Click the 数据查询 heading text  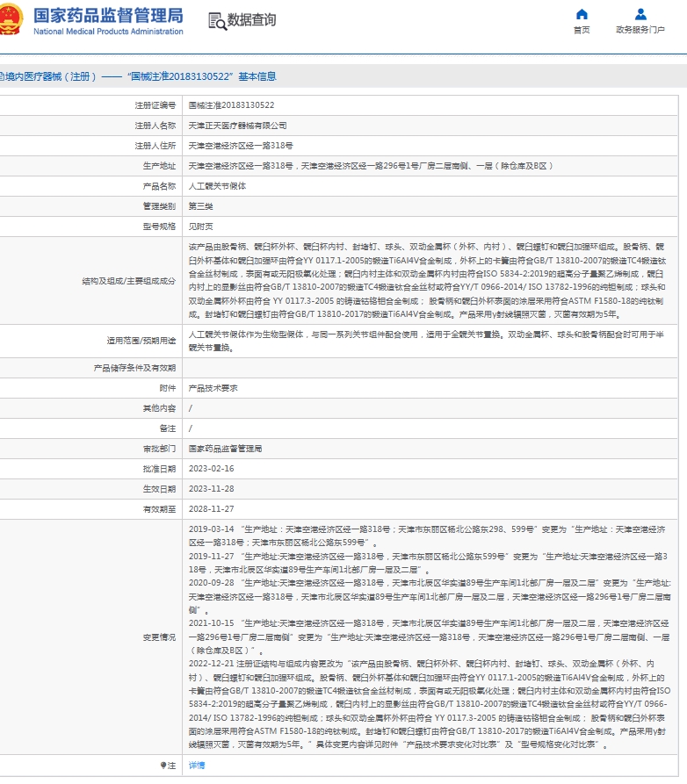251,20
